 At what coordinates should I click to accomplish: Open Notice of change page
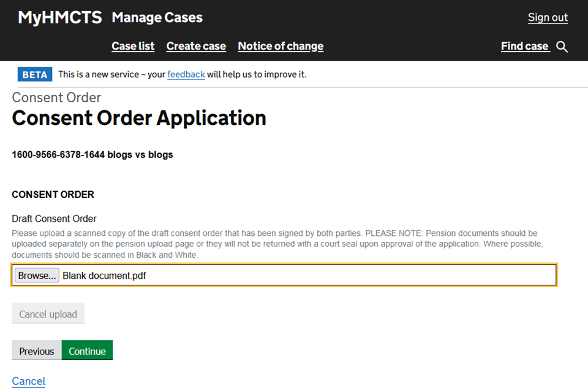(x=281, y=47)
